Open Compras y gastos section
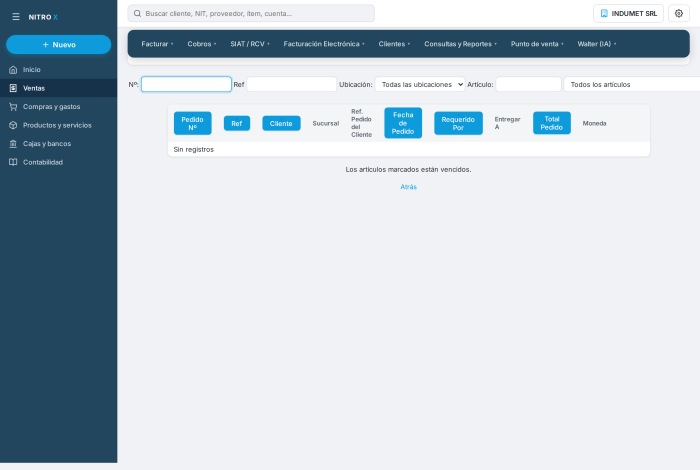This screenshot has height=470, width=700. tap(58, 107)
